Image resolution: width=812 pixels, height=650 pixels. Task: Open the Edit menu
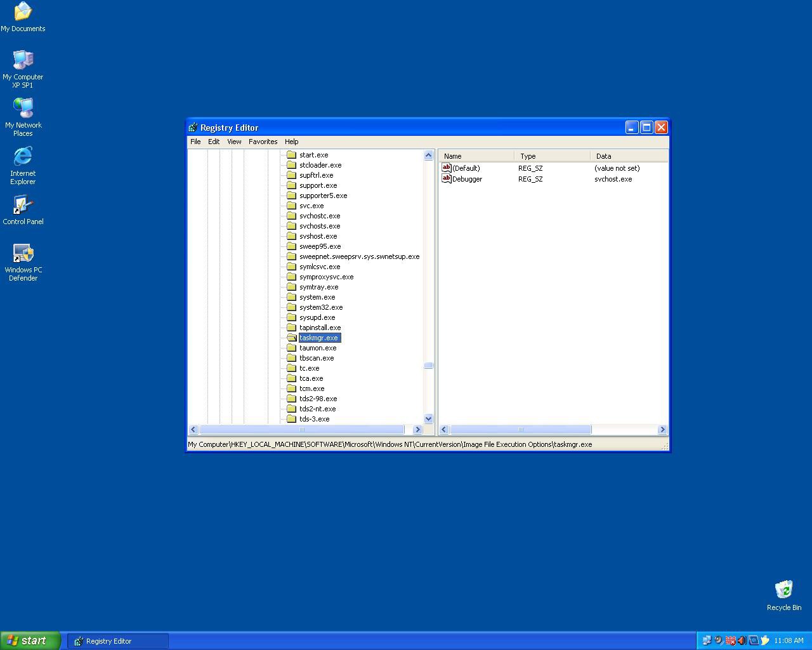214,142
